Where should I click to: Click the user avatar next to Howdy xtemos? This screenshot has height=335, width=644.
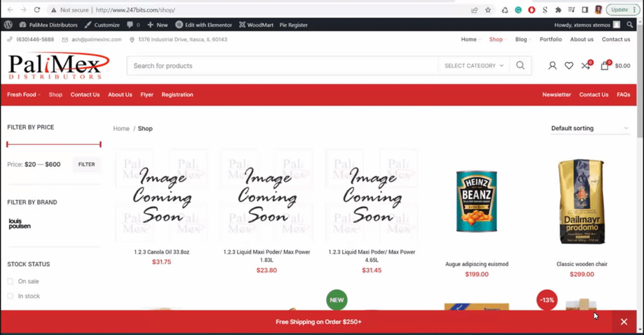coord(616,24)
